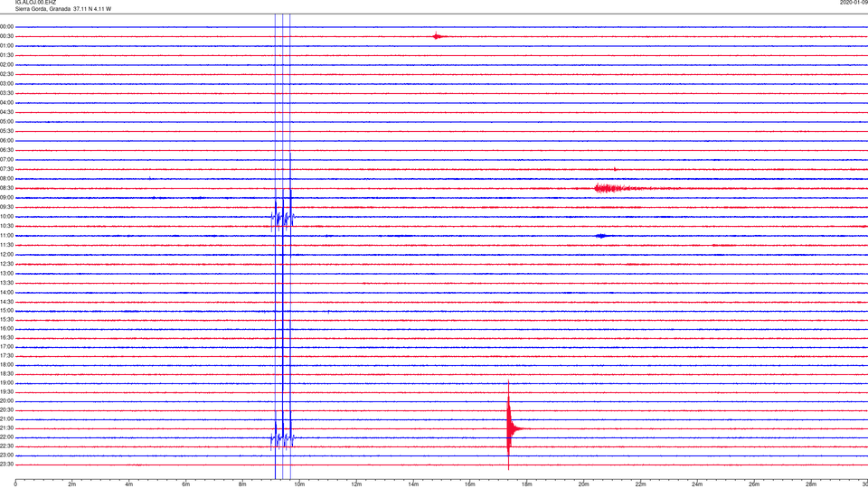The height and width of the screenshot is (488, 868).
Task: Click the 11:00 trace time label
Action: pyautogui.click(x=6, y=236)
